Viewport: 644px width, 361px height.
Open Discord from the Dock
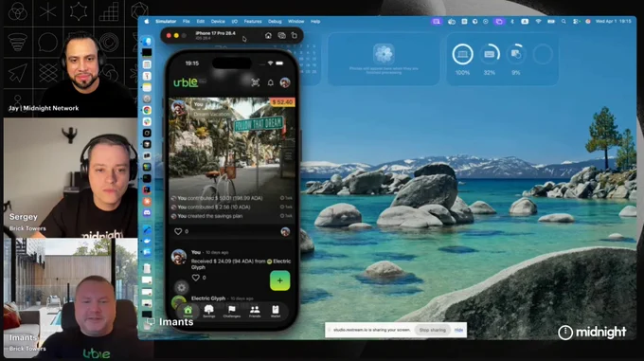tap(147, 213)
